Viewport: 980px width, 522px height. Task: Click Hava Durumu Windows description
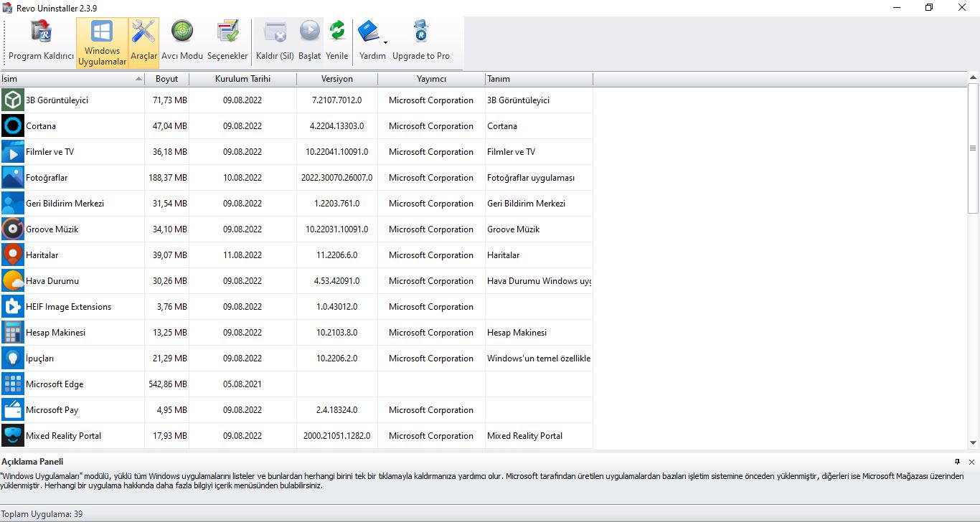point(539,281)
